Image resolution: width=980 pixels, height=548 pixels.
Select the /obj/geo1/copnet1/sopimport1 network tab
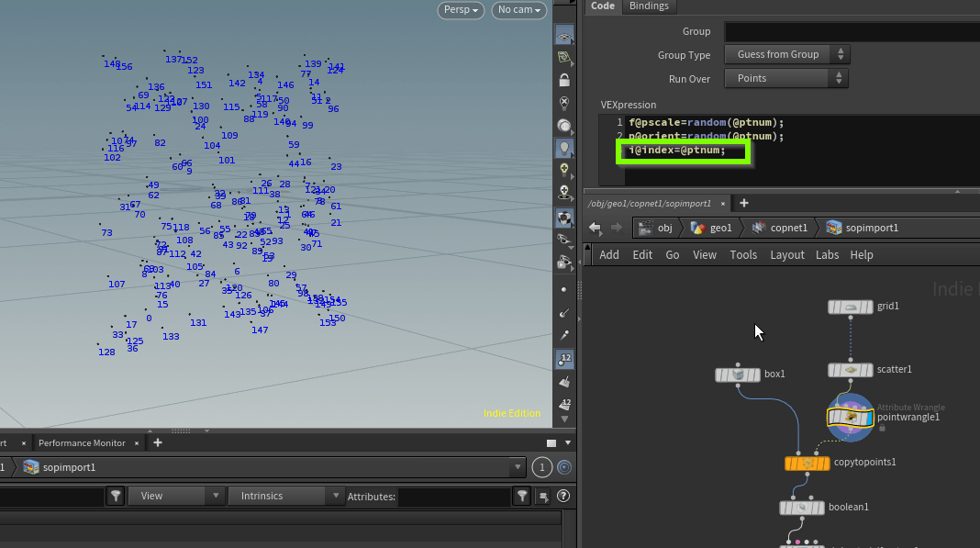(x=650, y=203)
